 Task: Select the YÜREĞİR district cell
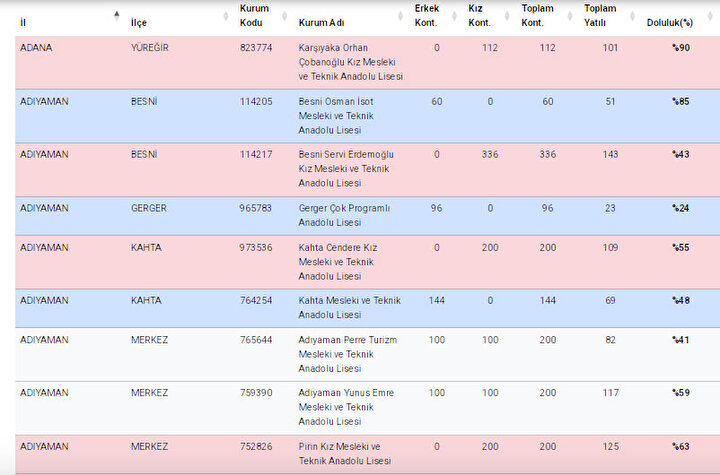point(150,48)
